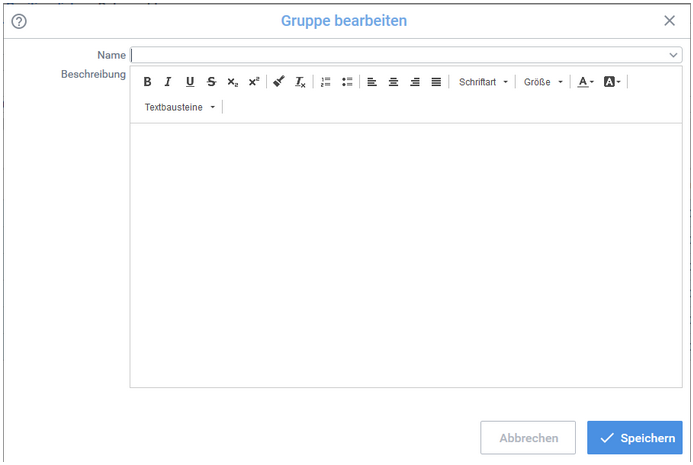
Task: Click the remove formatting icon
Action: [300, 82]
